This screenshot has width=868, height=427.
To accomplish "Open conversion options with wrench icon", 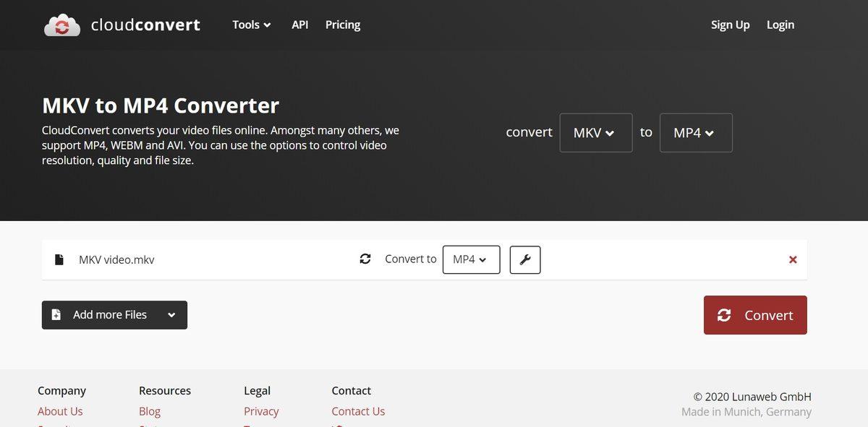I will [x=525, y=260].
